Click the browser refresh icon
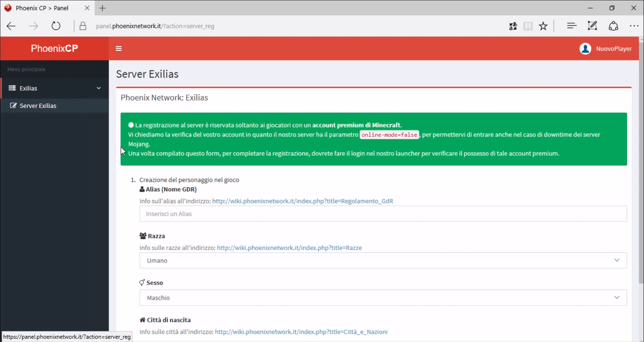644x342 pixels. tap(56, 26)
